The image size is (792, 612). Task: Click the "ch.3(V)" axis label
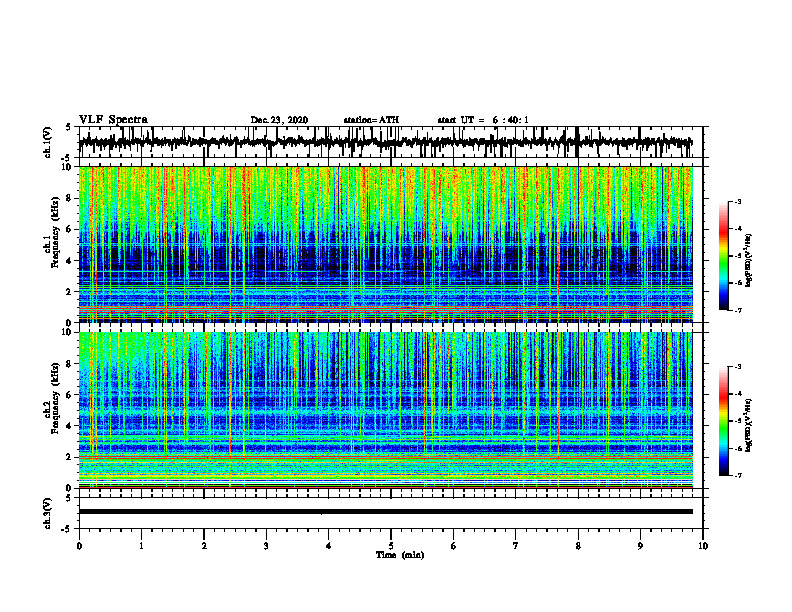coord(48,513)
